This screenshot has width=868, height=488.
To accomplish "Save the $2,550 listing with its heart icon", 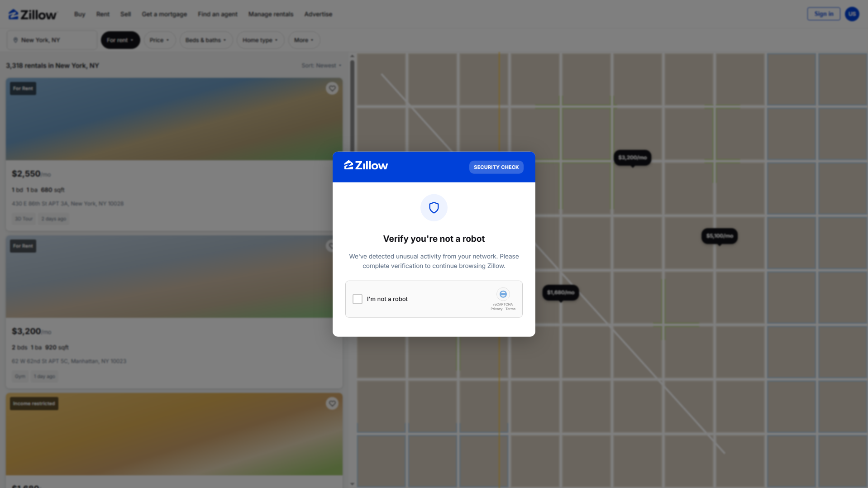I will tap(332, 88).
